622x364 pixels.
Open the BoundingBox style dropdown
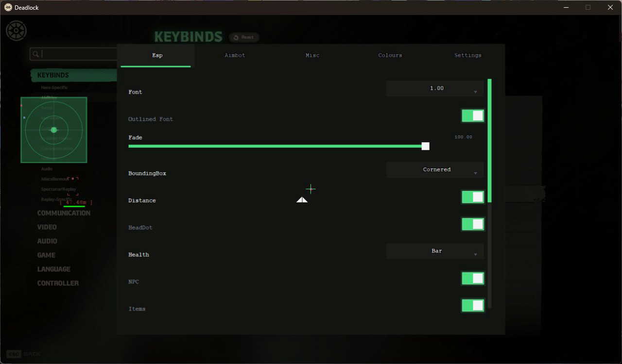[435, 170]
